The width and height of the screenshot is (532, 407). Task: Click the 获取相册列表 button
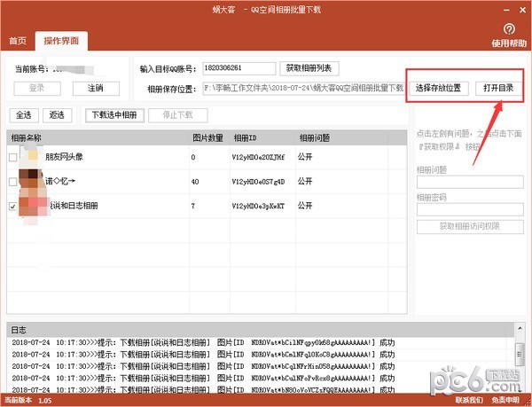pyautogui.click(x=309, y=68)
